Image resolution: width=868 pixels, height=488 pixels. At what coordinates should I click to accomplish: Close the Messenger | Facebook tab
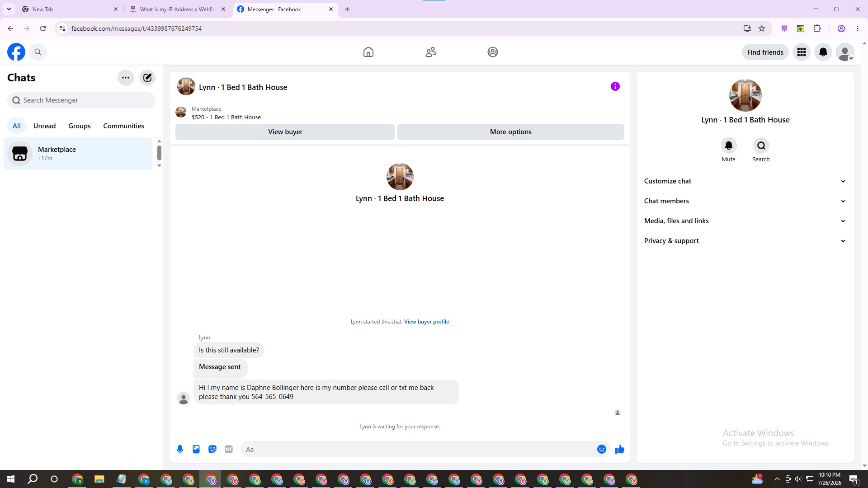click(x=331, y=9)
